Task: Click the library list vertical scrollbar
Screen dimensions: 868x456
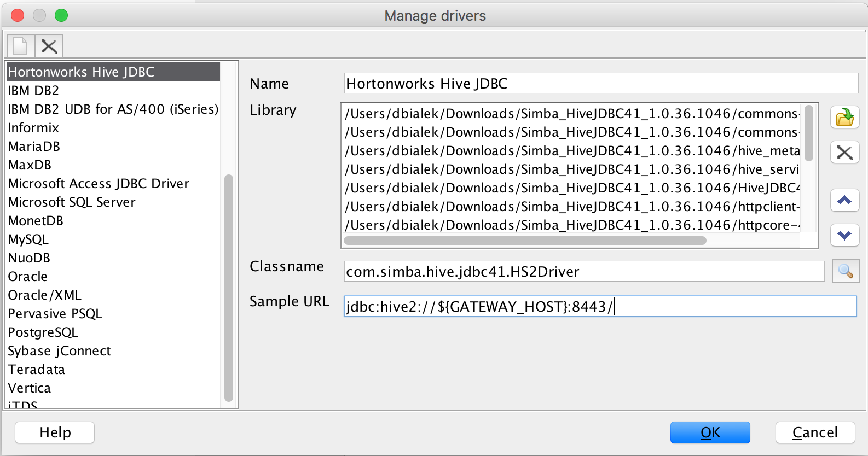Action: coord(809,133)
